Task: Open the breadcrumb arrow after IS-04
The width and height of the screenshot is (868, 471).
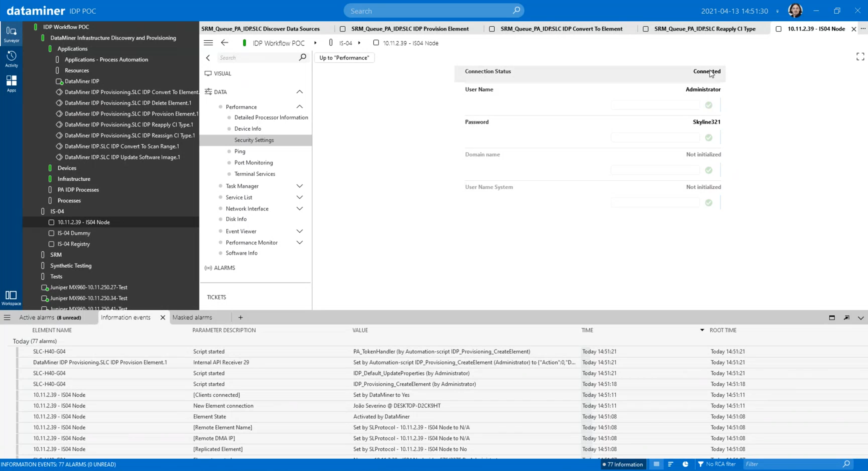Action: click(359, 43)
